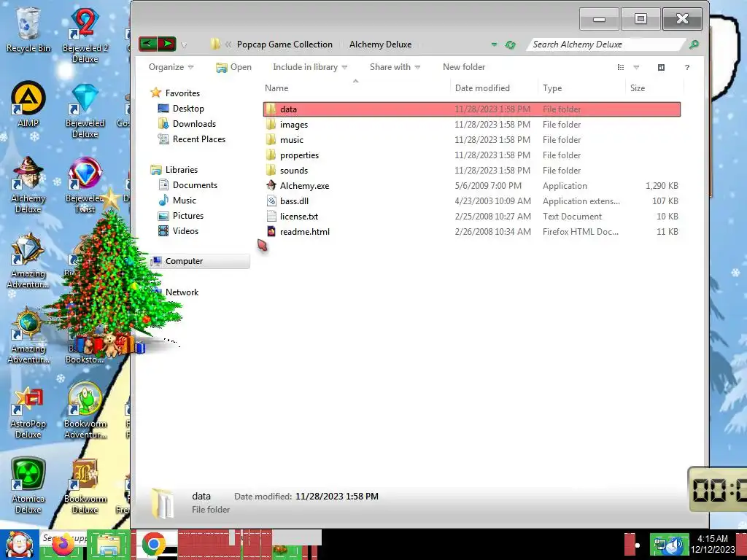This screenshot has height=560, width=747.
Task: Select the data folder
Action: click(x=472, y=109)
